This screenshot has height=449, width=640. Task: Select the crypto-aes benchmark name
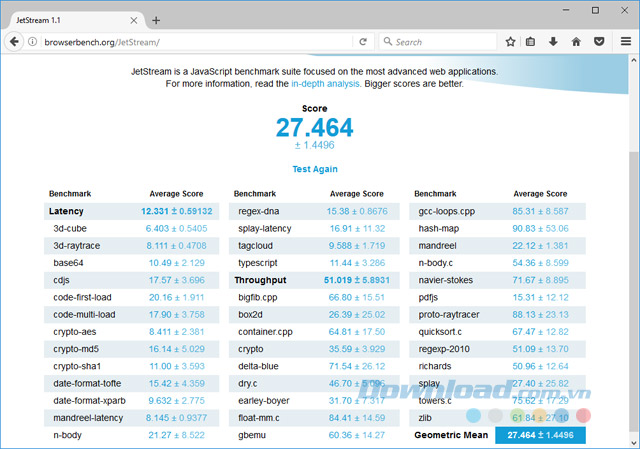pos(75,332)
